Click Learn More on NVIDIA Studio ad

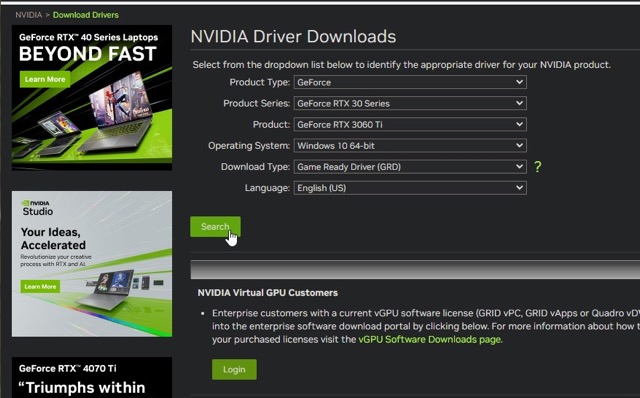40,287
